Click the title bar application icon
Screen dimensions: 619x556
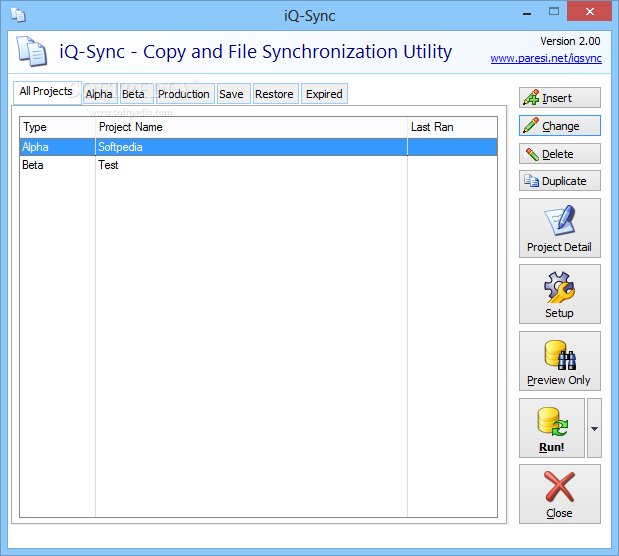coord(18,15)
